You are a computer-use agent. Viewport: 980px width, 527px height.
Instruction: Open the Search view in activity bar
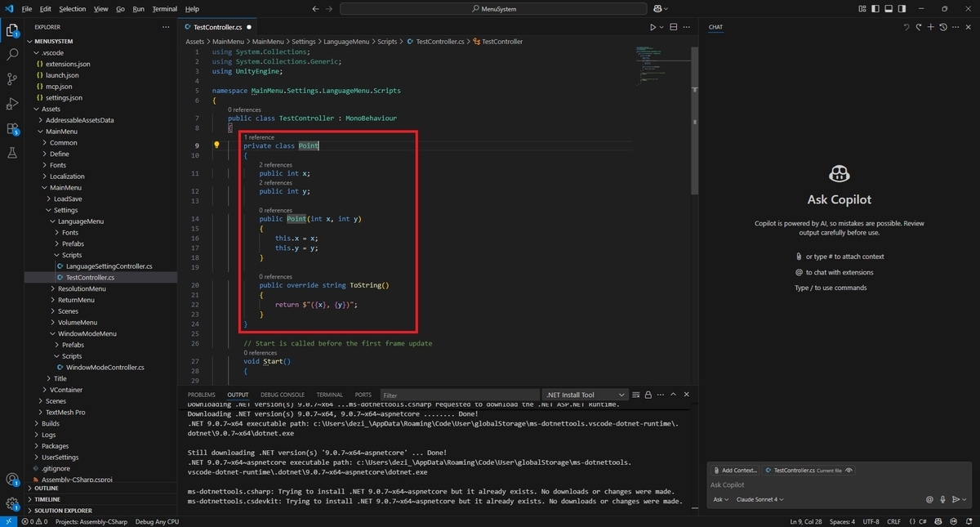pyautogui.click(x=12, y=55)
